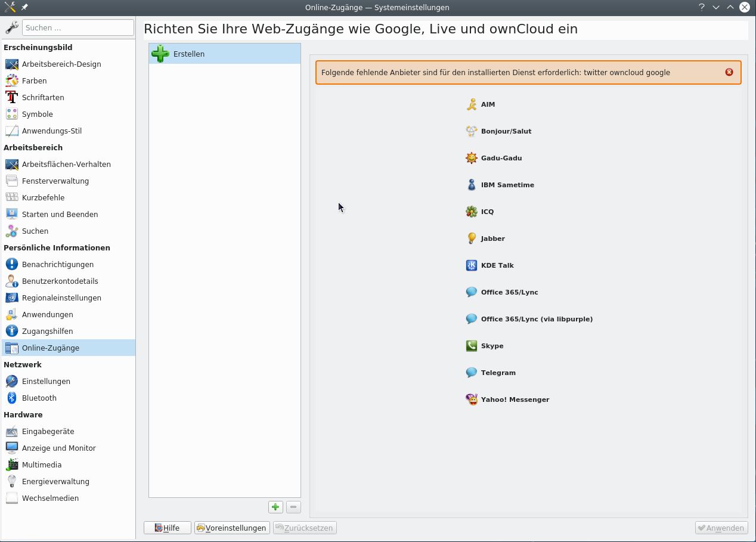Click the Hilfe button
This screenshot has width=756, height=542.
click(168, 528)
